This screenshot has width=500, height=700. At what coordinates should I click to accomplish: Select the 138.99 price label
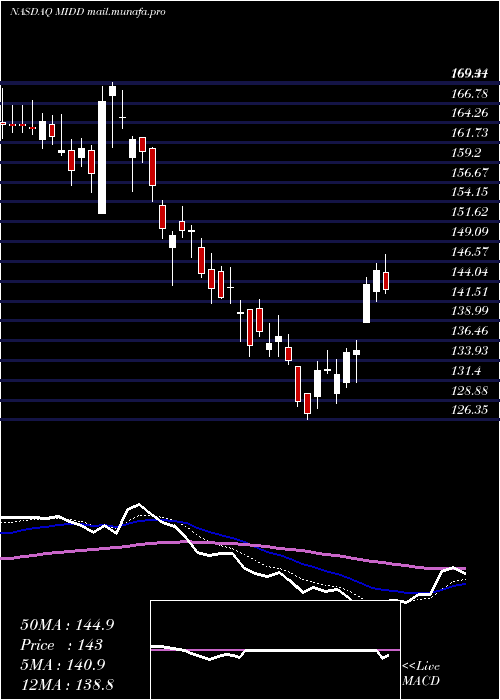[x=470, y=311]
